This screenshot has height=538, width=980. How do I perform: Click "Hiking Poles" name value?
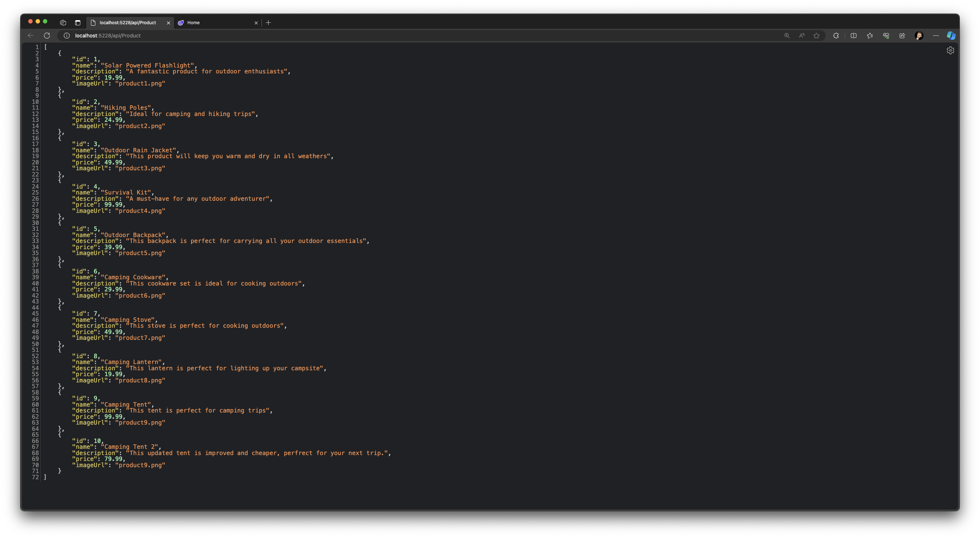pos(125,108)
